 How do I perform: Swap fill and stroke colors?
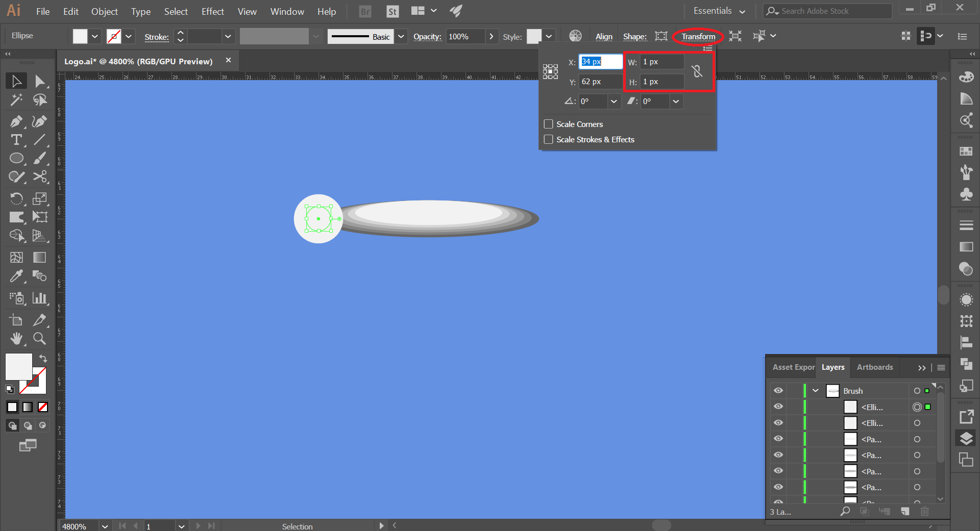43,359
